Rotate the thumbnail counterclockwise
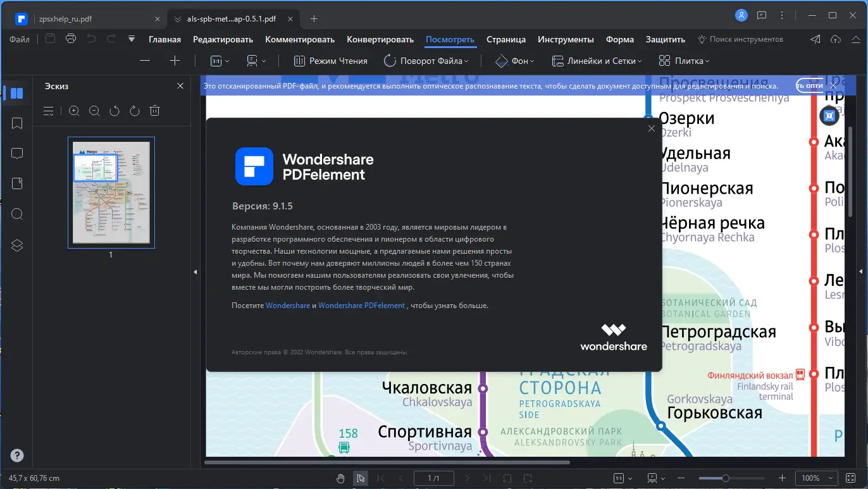 [x=114, y=111]
